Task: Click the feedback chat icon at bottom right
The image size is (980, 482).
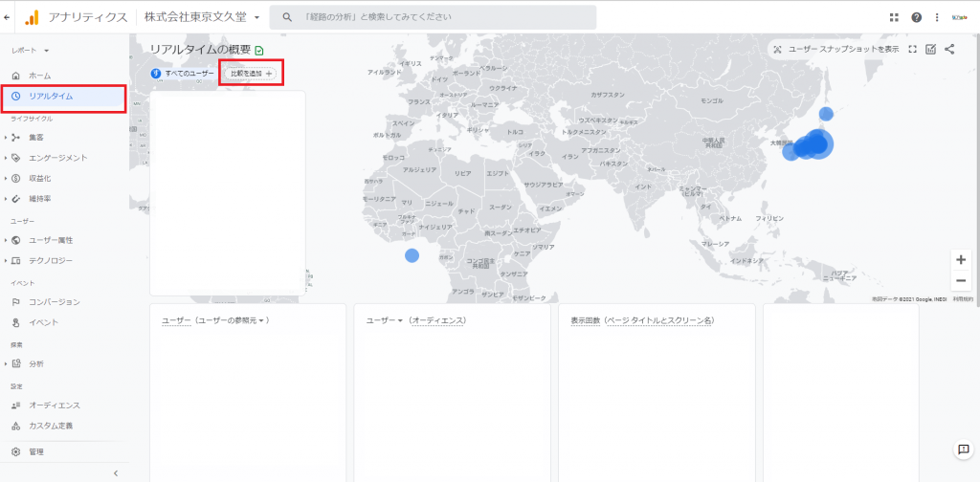Action: pyautogui.click(x=963, y=450)
